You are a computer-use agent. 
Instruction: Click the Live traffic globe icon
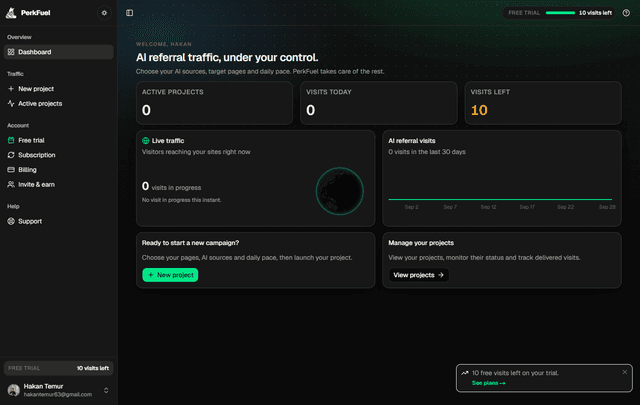tap(146, 140)
